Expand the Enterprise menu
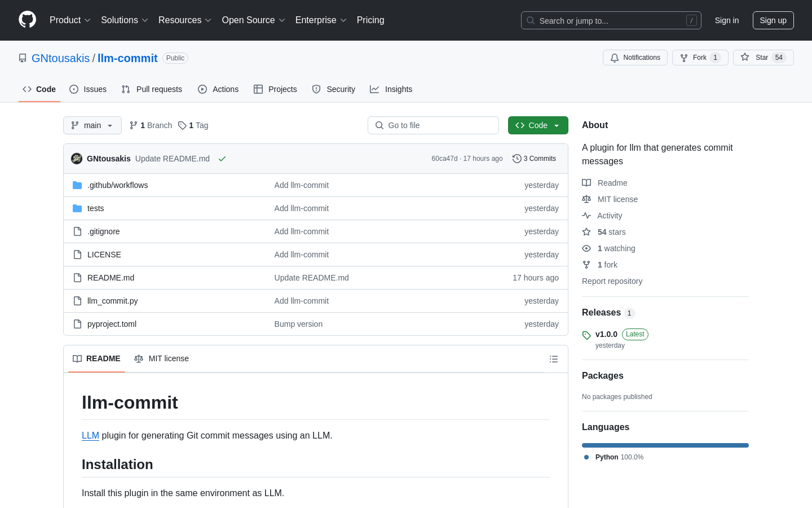The height and width of the screenshot is (508, 812). click(321, 20)
